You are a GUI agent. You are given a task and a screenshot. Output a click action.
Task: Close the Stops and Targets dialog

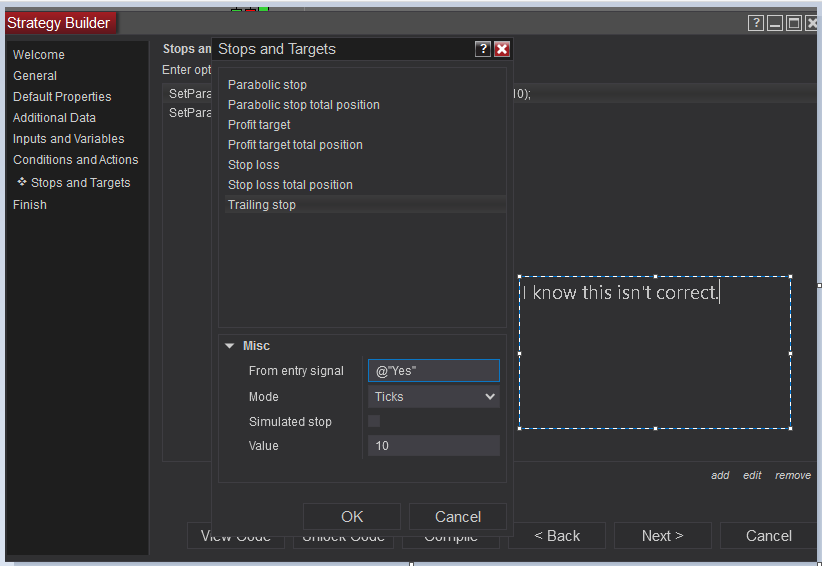502,49
